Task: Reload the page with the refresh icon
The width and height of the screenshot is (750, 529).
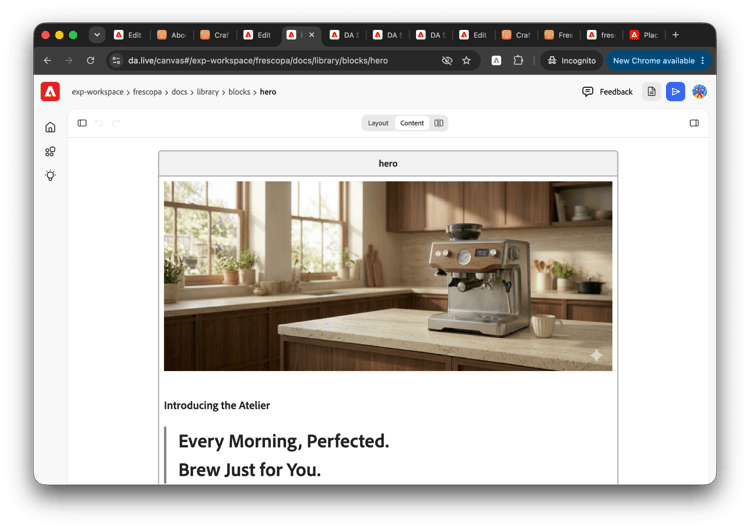Action: 90,60
